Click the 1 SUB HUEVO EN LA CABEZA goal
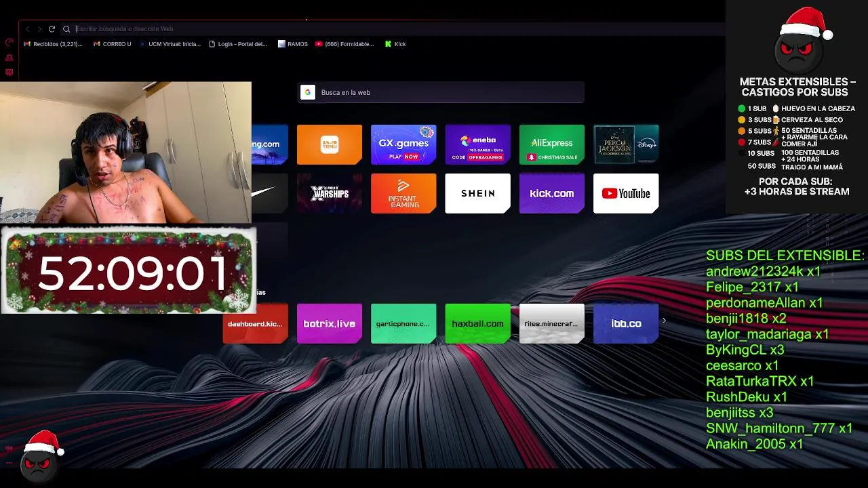This screenshot has height=488, width=868. (796, 108)
